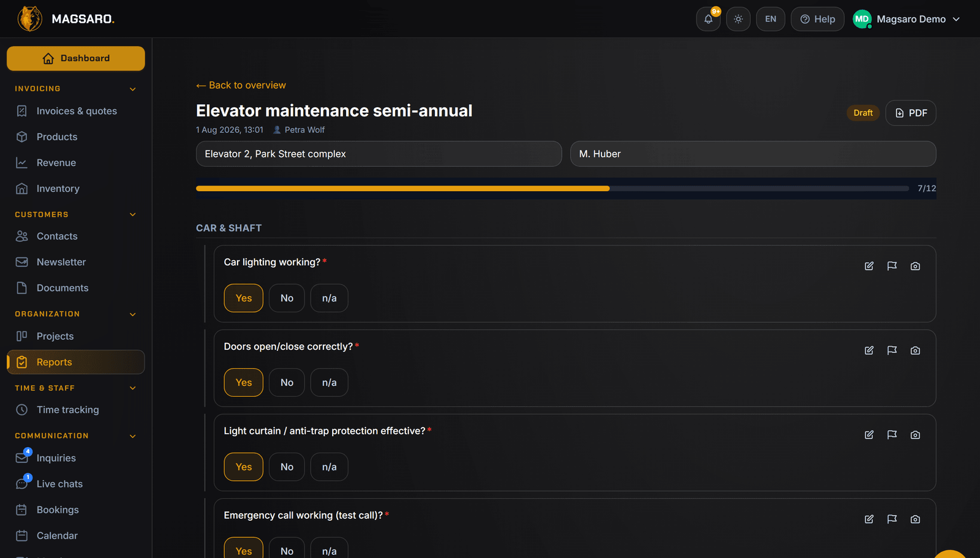Toggle light theme sun icon
The image size is (980, 558).
[x=738, y=19]
